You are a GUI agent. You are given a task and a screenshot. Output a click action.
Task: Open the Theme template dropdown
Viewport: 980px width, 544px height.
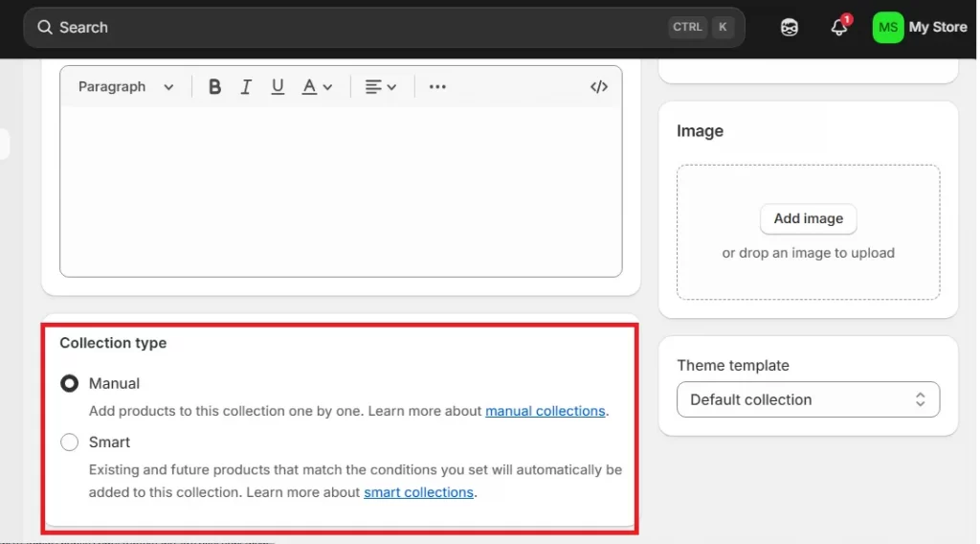point(808,399)
